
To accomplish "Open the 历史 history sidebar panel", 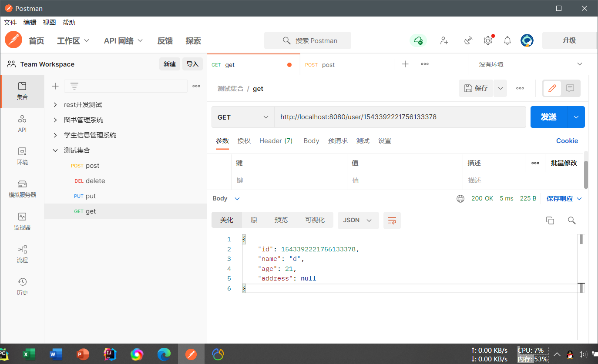I will click(22, 287).
